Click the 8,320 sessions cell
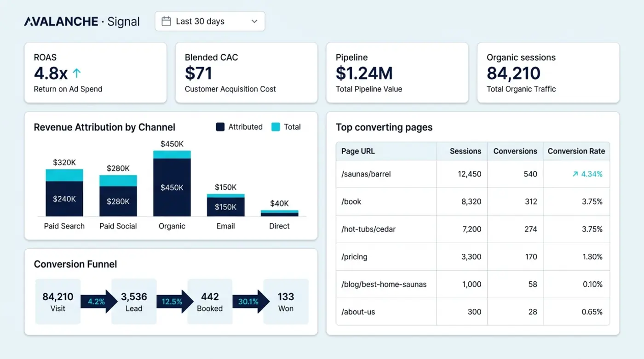 [x=462, y=202]
